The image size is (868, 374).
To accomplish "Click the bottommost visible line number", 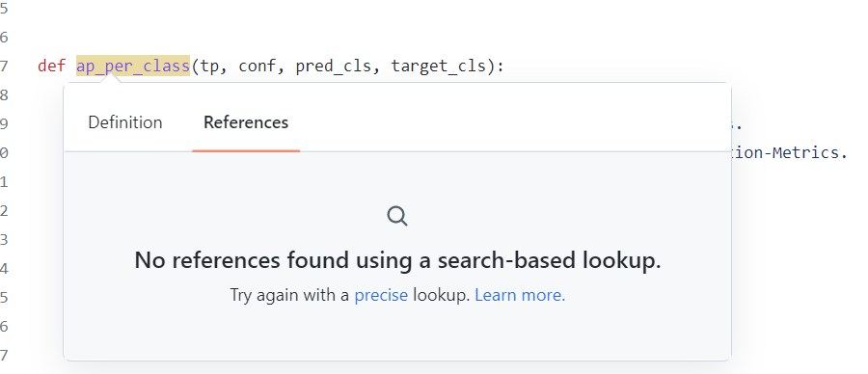I will 4,354.
